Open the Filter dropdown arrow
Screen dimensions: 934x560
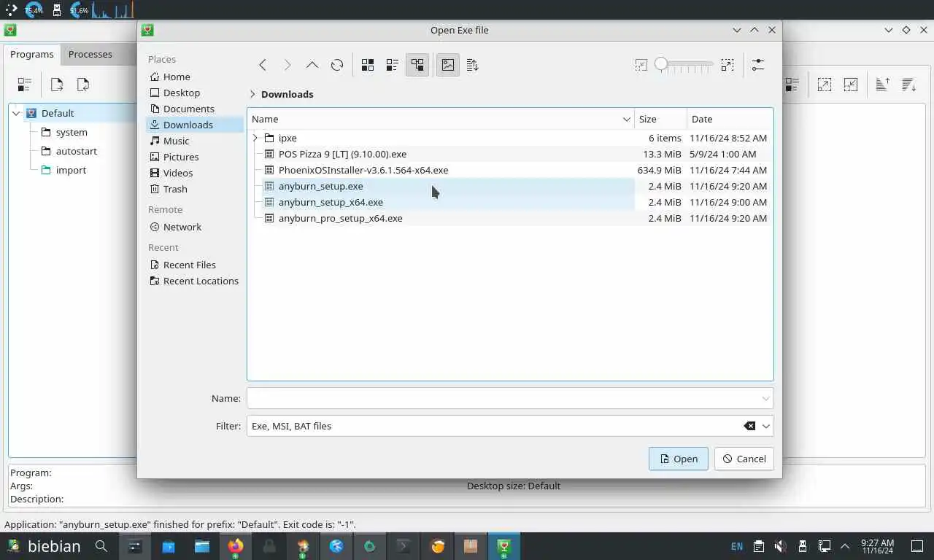tap(766, 426)
